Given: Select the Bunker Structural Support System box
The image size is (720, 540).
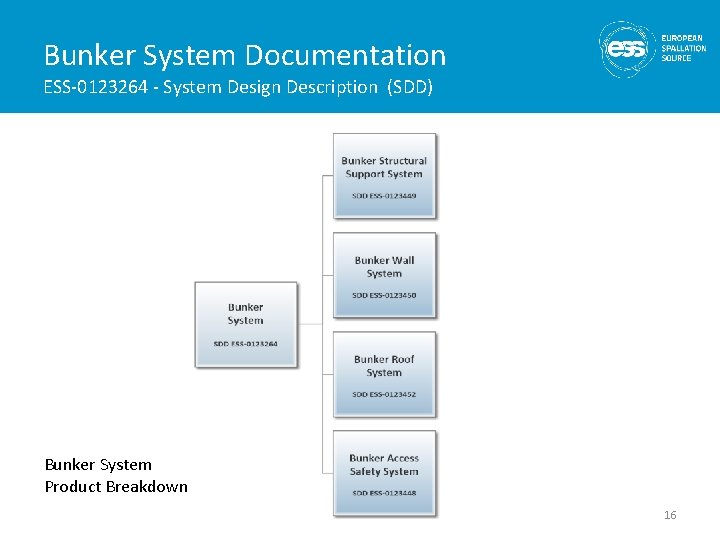Looking at the screenshot, I should coord(384,176).
